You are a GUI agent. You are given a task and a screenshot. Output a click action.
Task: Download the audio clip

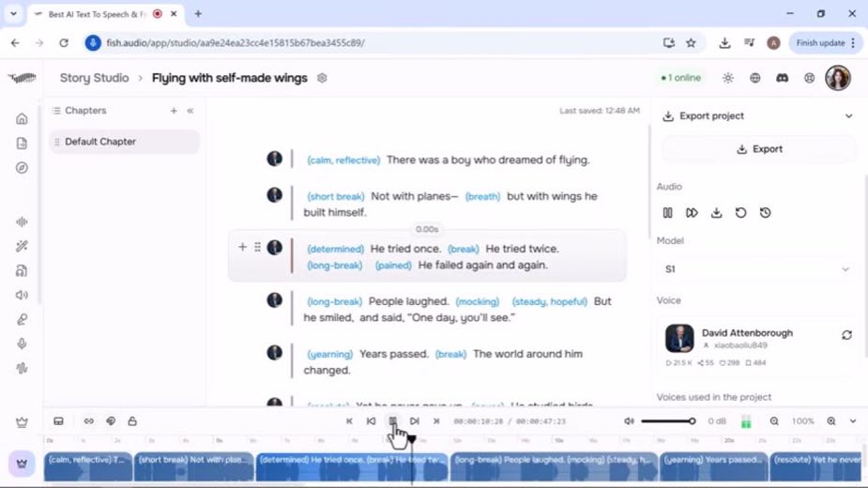tap(716, 213)
